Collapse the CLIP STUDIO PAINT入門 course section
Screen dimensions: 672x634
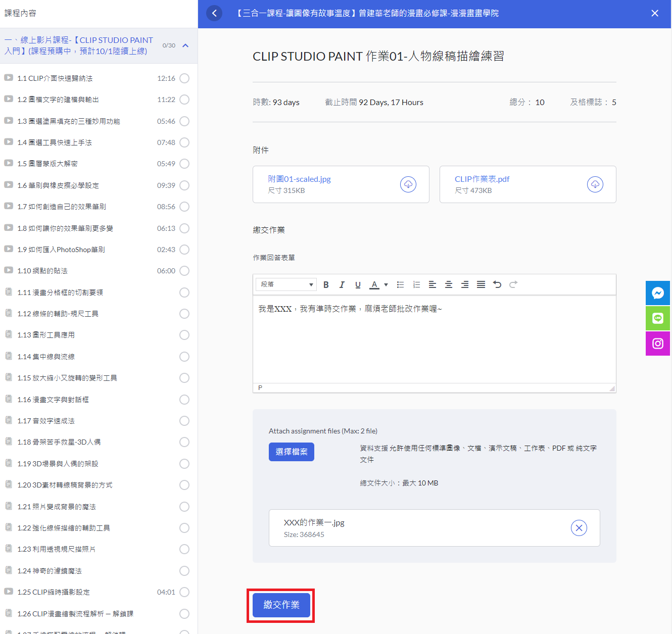pyautogui.click(x=185, y=45)
